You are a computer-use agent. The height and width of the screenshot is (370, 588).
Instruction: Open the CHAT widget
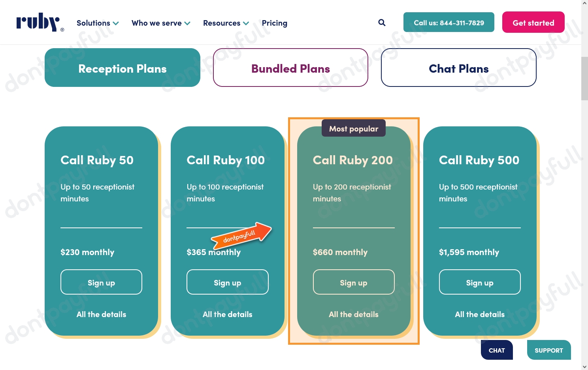(x=496, y=350)
